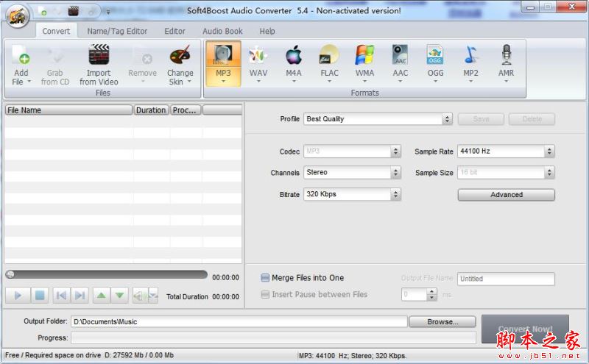Switch to the Convert tab

pyautogui.click(x=56, y=31)
